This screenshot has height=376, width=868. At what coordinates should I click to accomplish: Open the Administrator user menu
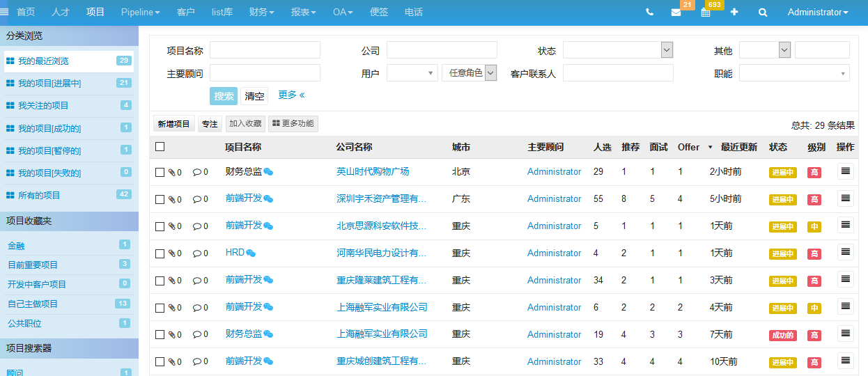817,13
